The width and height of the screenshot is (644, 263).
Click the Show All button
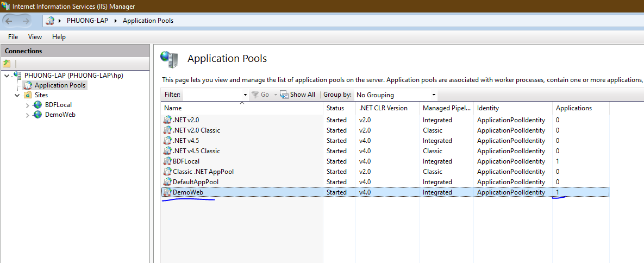298,95
